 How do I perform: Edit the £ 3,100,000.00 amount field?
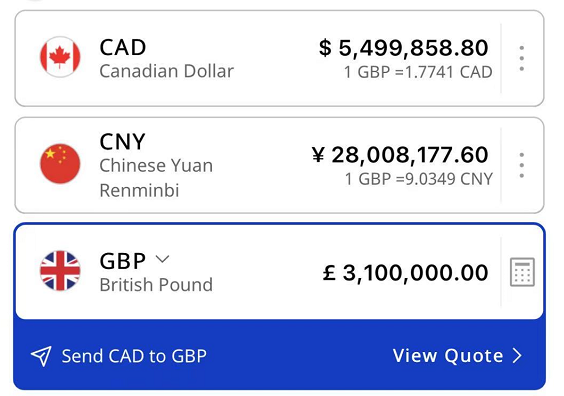405,273
